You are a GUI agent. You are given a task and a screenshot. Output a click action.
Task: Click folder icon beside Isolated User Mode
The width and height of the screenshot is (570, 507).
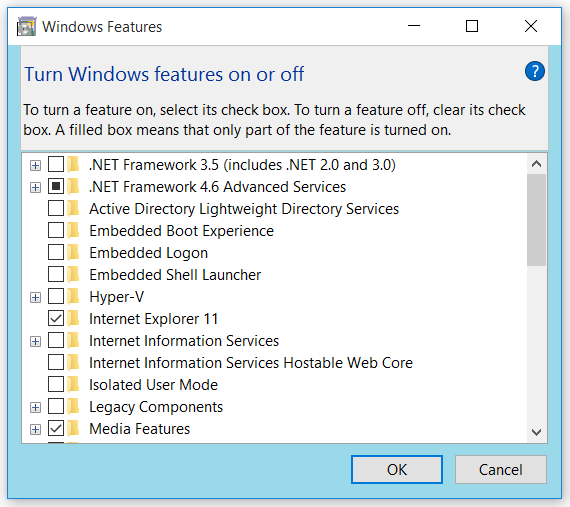click(x=73, y=385)
